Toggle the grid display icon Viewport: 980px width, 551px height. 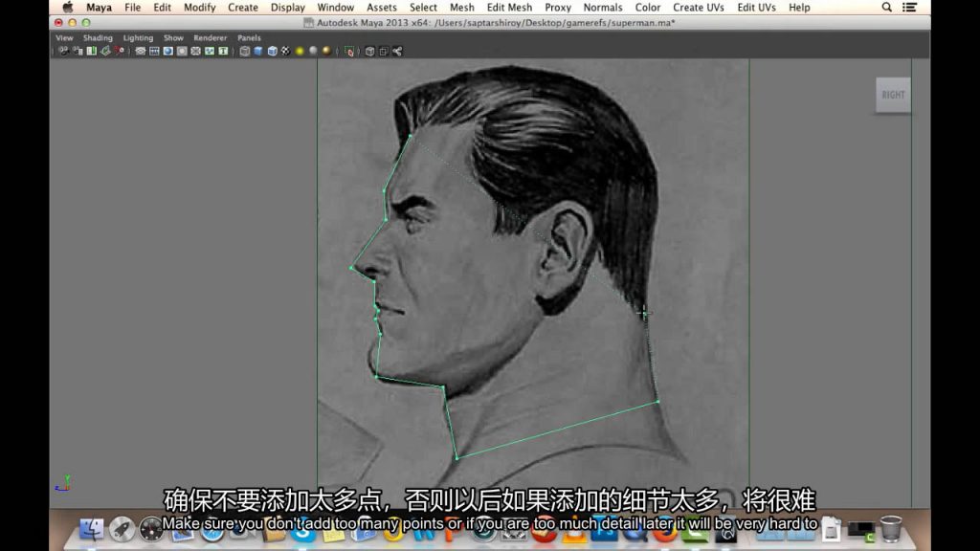click(141, 52)
